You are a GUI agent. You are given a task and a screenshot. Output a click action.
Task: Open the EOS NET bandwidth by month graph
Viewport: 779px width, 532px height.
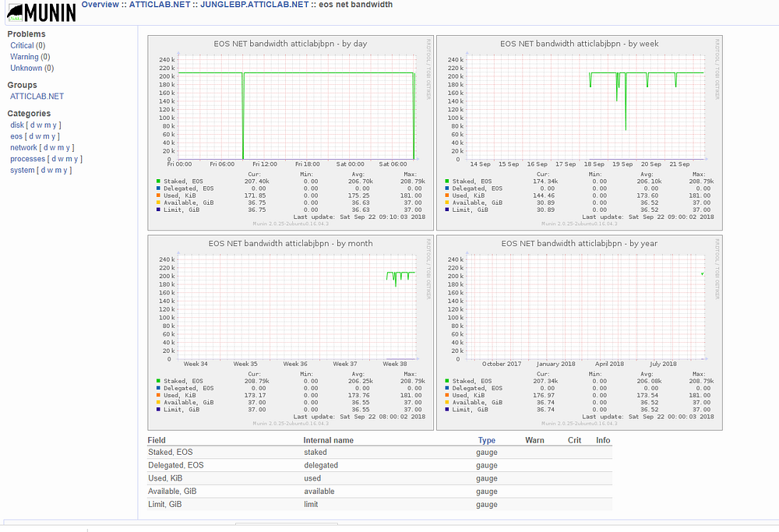pos(291,333)
